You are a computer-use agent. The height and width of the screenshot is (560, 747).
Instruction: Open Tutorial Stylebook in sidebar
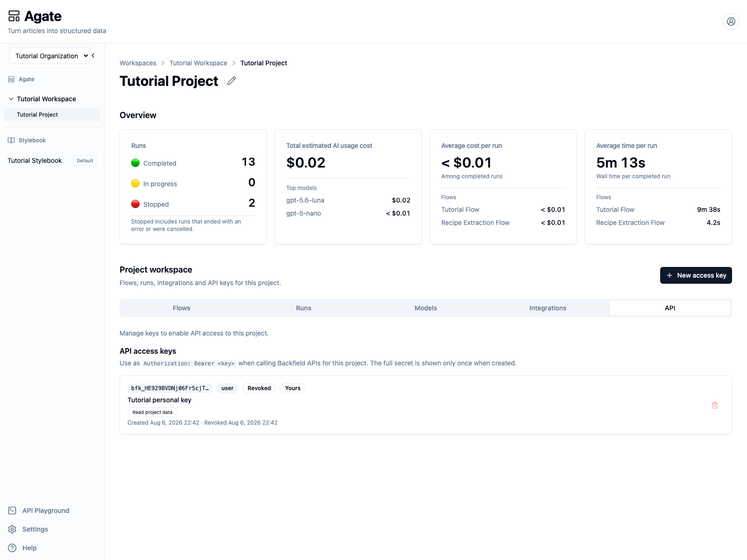point(35,161)
